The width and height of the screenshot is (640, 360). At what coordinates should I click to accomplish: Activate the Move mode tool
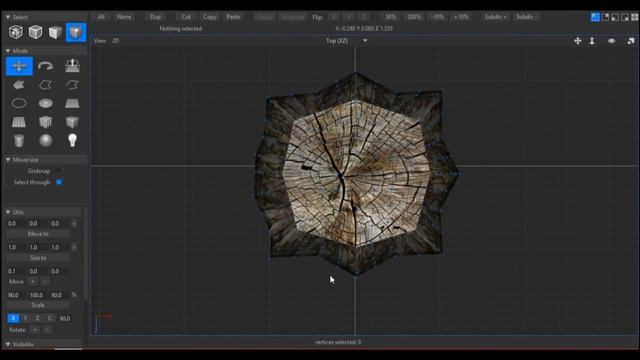pyautogui.click(x=19, y=66)
